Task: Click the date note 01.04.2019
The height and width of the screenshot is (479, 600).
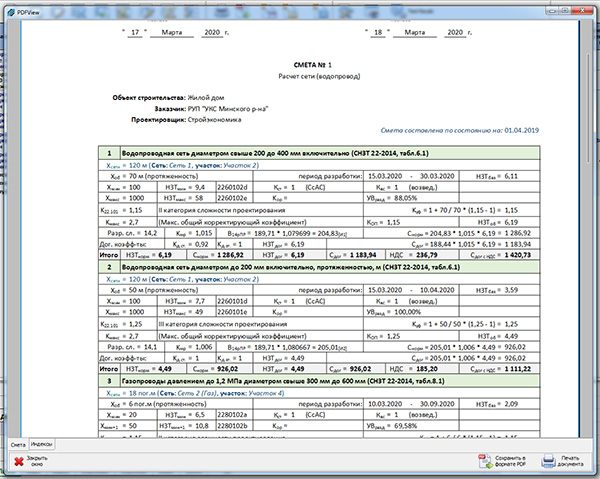Action: tap(521, 130)
